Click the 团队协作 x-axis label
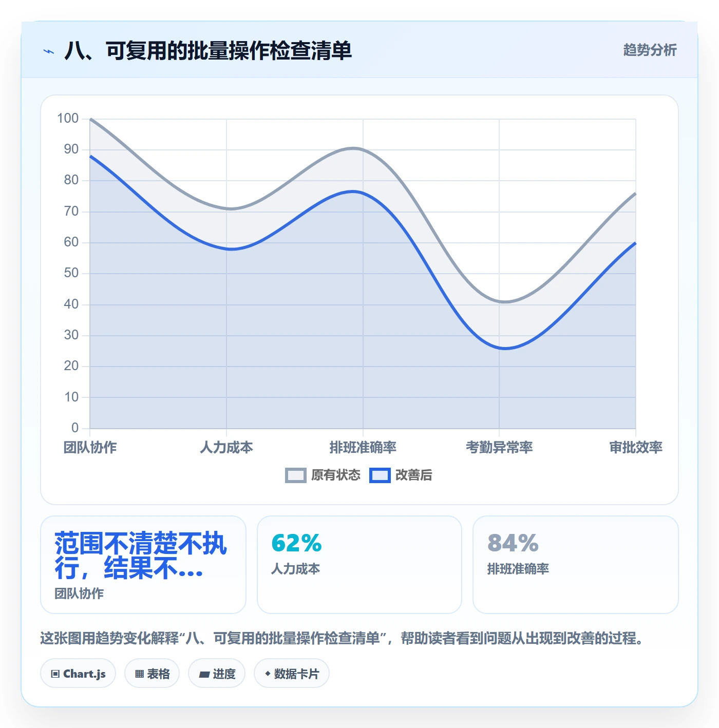The image size is (719, 728). (x=90, y=447)
